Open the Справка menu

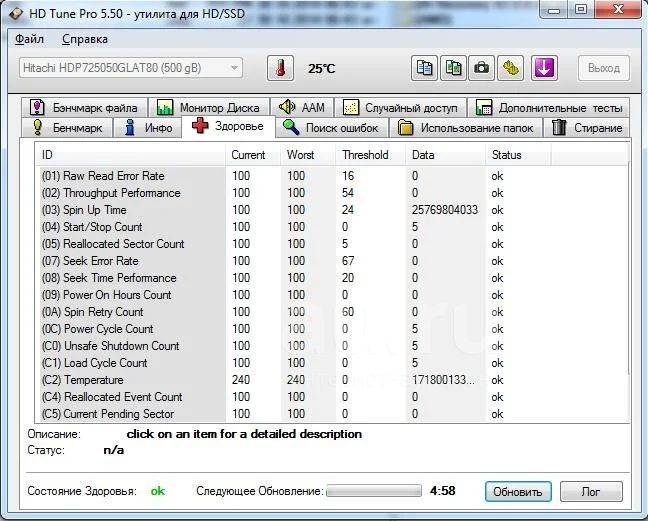(x=85, y=39)
